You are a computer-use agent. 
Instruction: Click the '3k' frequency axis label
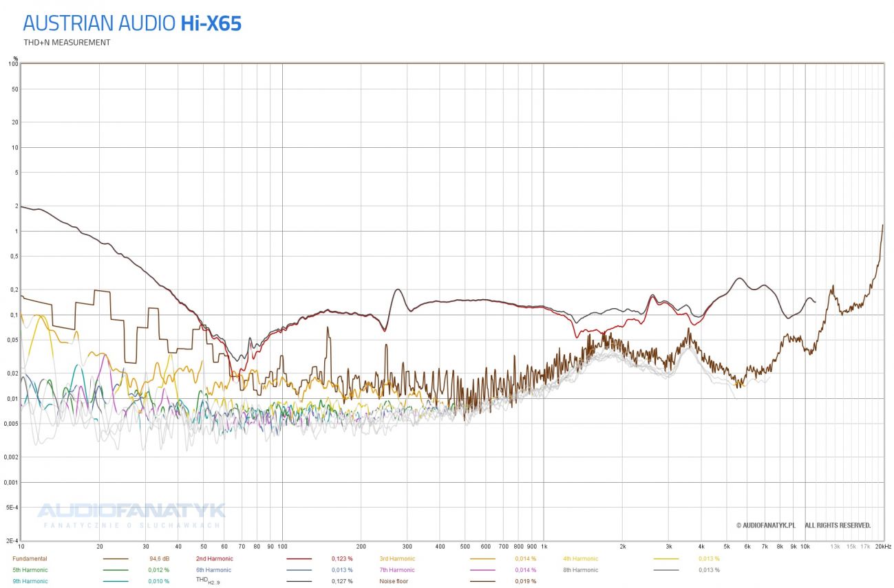click(669, 547)
